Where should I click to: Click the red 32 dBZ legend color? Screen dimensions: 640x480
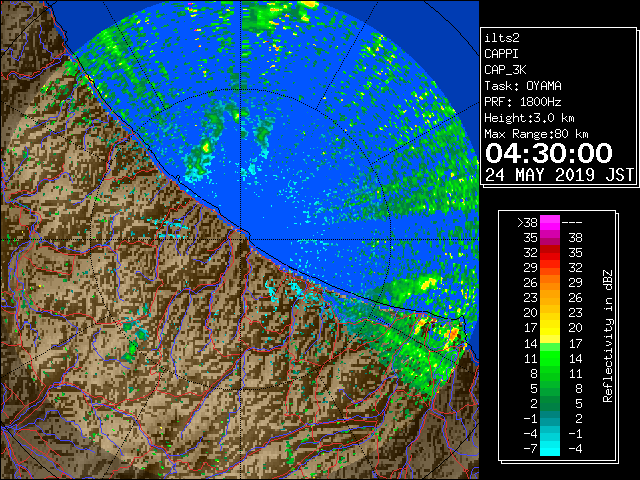pos(550,253)
